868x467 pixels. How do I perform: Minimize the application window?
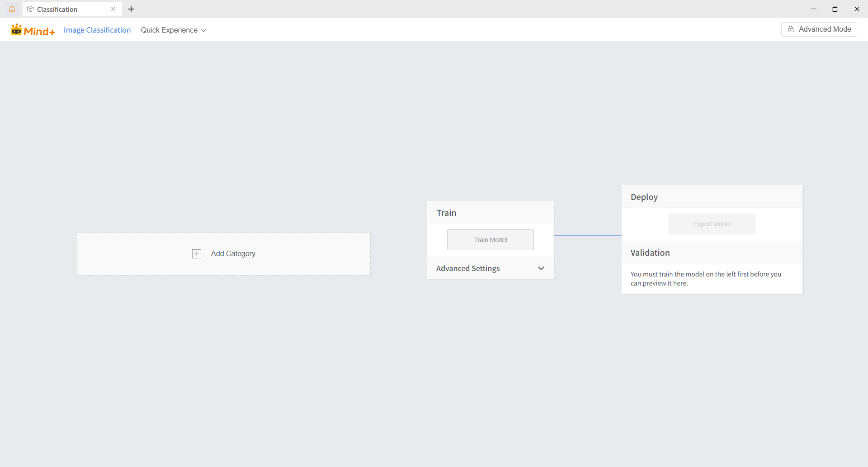[814, 9]
